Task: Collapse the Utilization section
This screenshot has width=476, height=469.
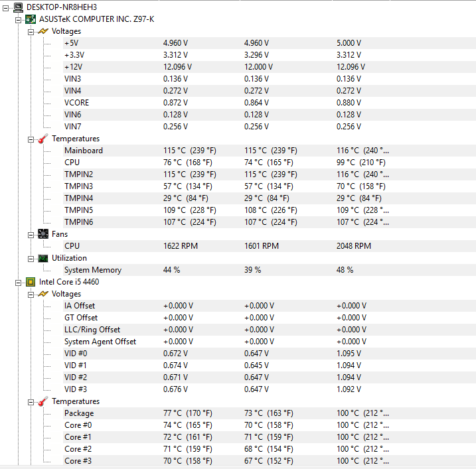Action: pos(31,259)
